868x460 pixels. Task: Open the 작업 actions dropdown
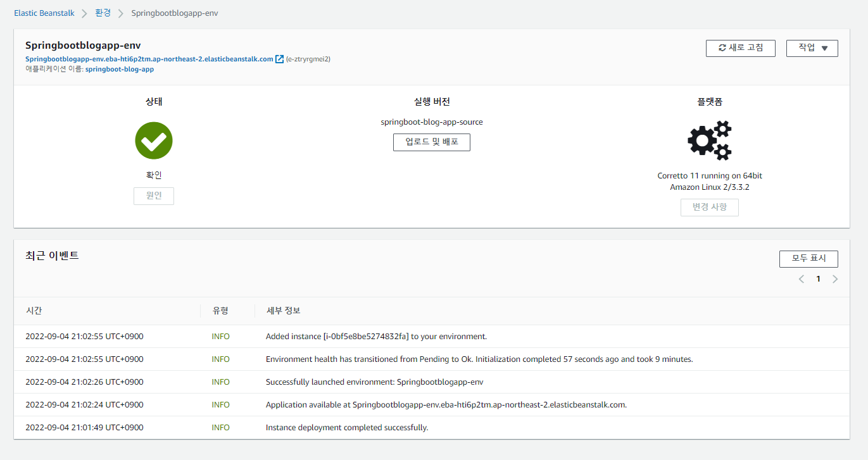click(812, 48)
